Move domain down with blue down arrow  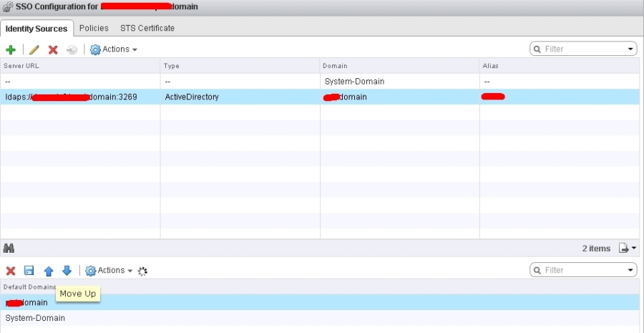click(67, 271)
